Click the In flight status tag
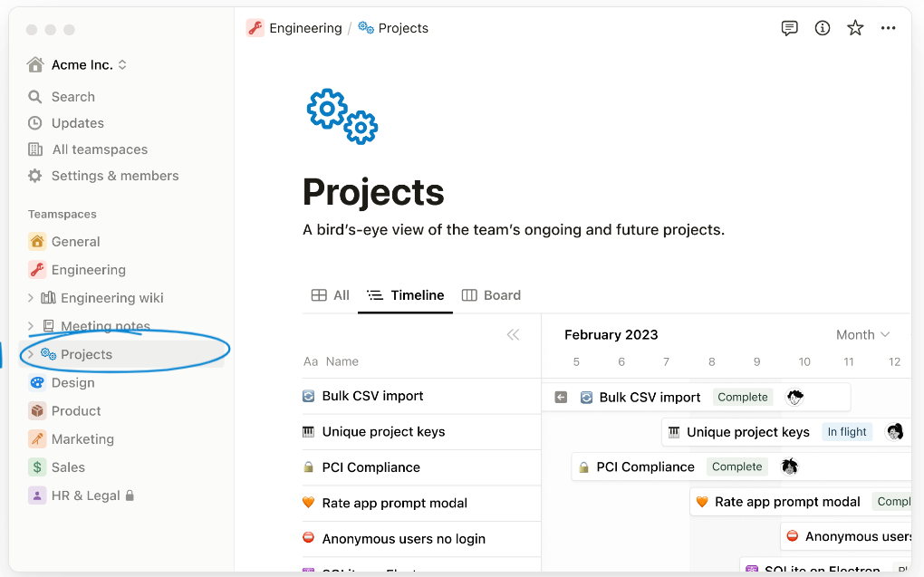The image size is (924, 577). (847, 432)
